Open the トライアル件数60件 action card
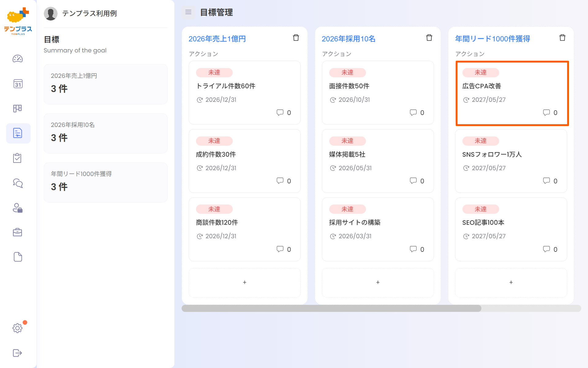Viewport: 588px width, 368px height. [245, 93]
